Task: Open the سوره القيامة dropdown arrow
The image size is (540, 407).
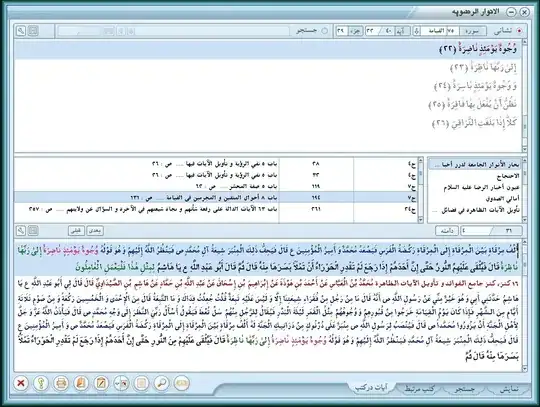Action: (417, 31)
